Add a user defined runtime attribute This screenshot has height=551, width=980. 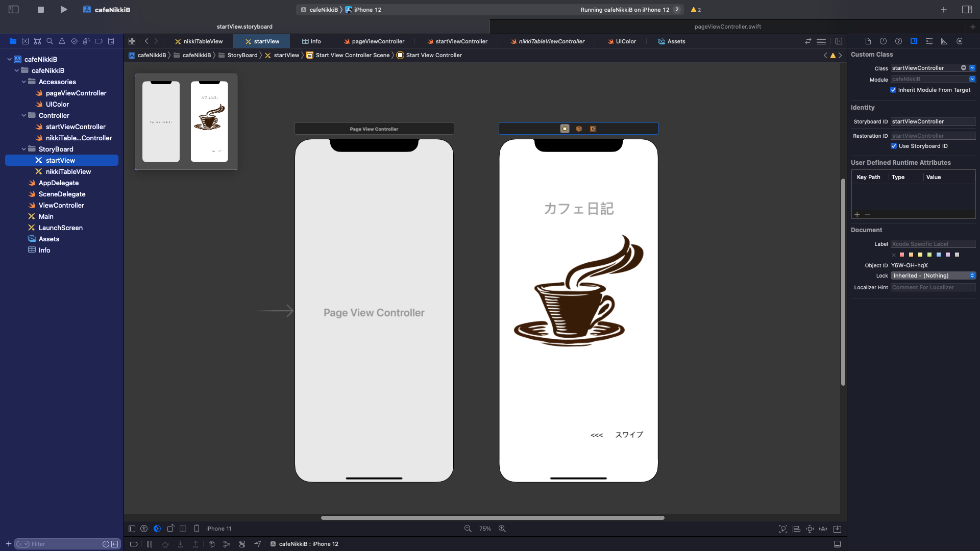coord(857,215)
